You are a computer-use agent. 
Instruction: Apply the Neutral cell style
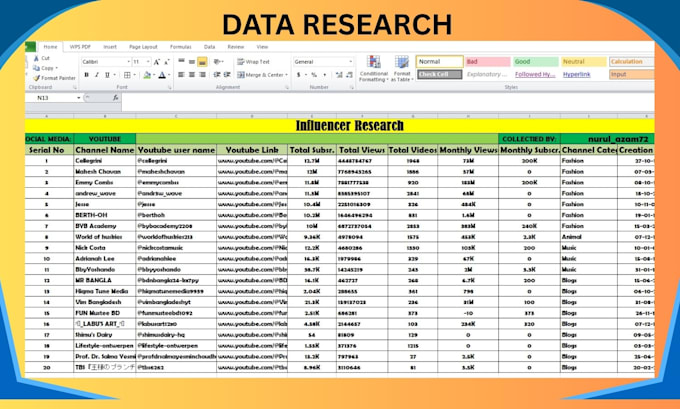pyautogui.click(x=584, y=62)
